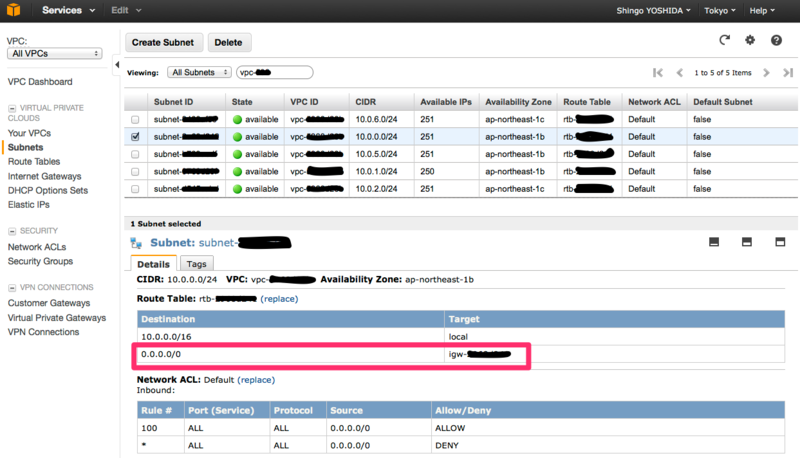Open the Services dropdown menu
800x458 pixels.
click(x=68, y=10)
